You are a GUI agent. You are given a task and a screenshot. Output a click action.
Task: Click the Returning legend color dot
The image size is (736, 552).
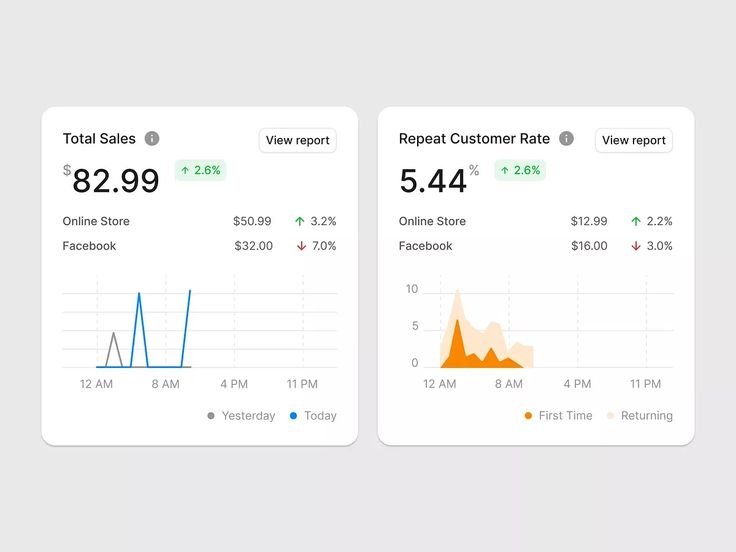click(x=610, y=416)
